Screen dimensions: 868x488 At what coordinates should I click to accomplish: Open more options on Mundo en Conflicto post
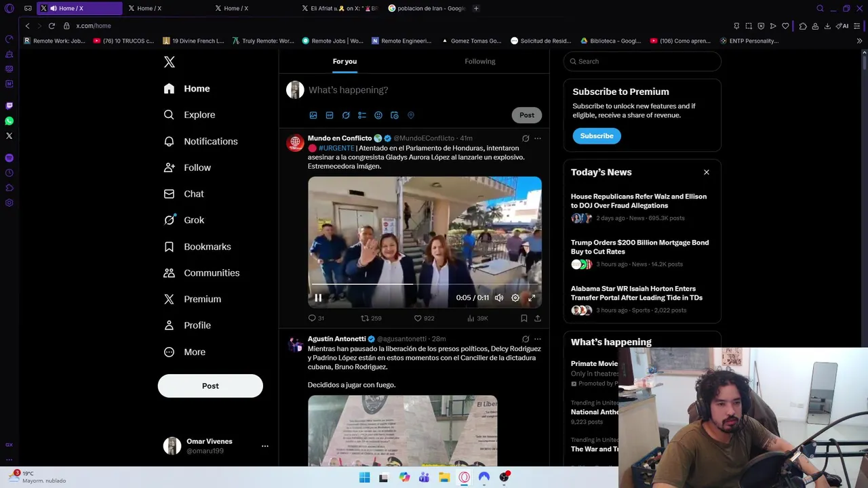[538, 138]
